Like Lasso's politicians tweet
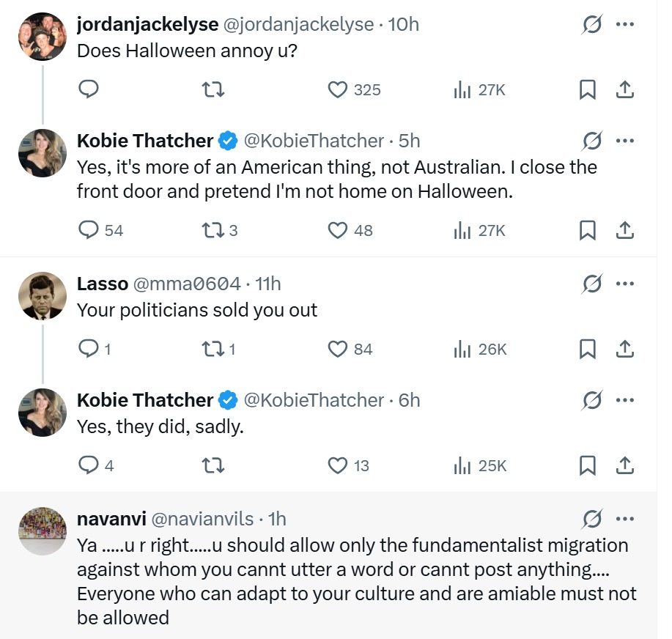Screen dimensions: 672x639 (337, 350)
